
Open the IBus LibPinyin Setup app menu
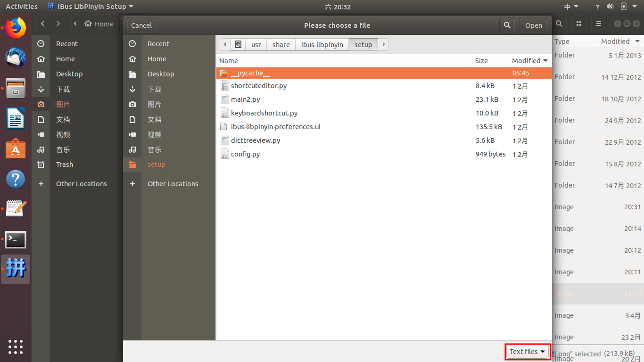91,7
